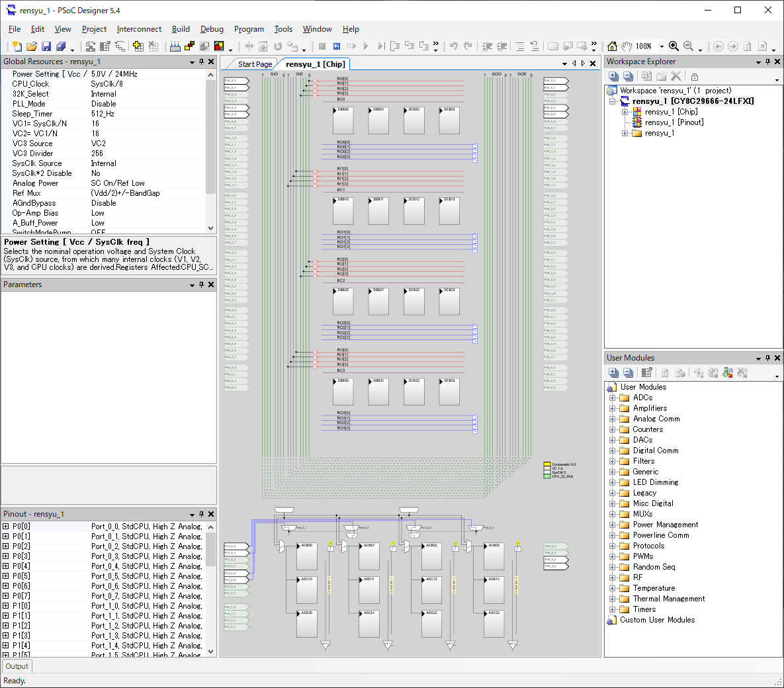Pin the Pinout panel
The width and height of the screenshot is (784, 688).
click(202, 514)
